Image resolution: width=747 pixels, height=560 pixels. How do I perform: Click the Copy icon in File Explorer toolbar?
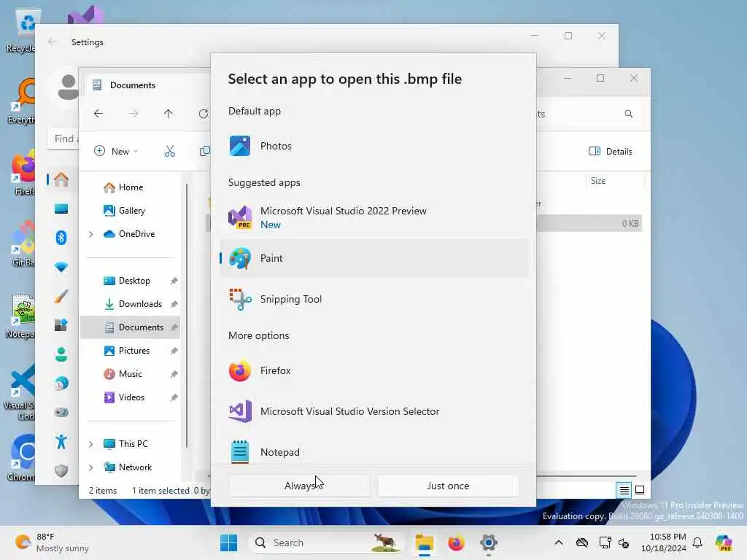205,152
